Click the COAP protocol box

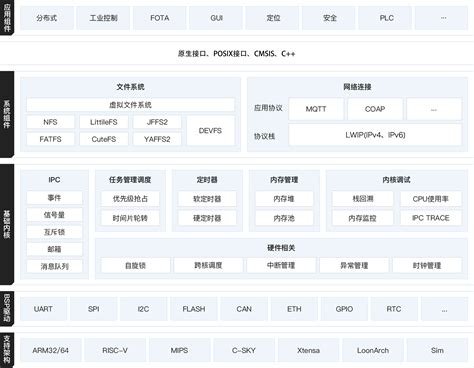375,109
